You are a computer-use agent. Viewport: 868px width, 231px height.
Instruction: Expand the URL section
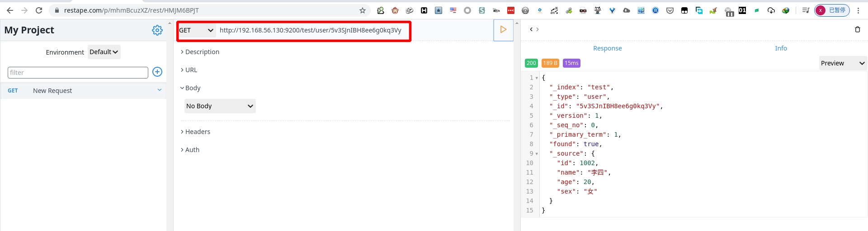tap(189, 70)
